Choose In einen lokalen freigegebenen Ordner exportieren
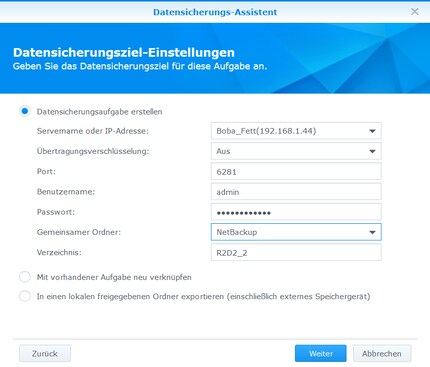The width and height of the screenshot is (430, 367). pos(25,296)
